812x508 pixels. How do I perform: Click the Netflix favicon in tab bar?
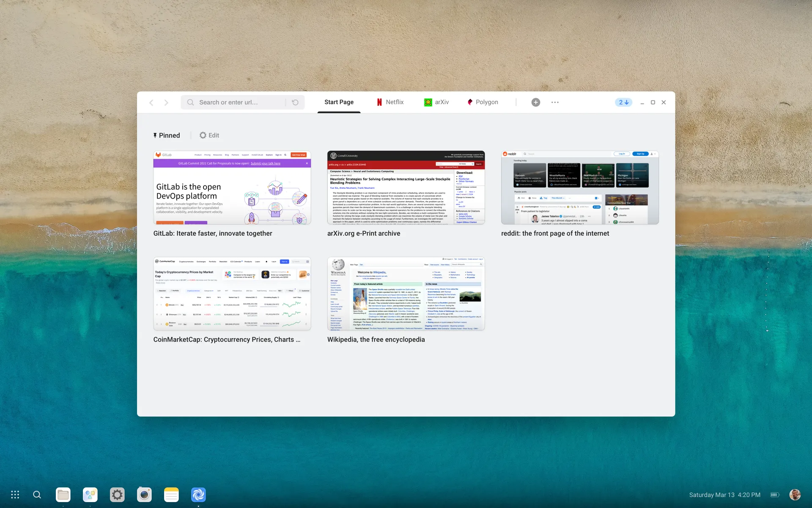point(379,102)
